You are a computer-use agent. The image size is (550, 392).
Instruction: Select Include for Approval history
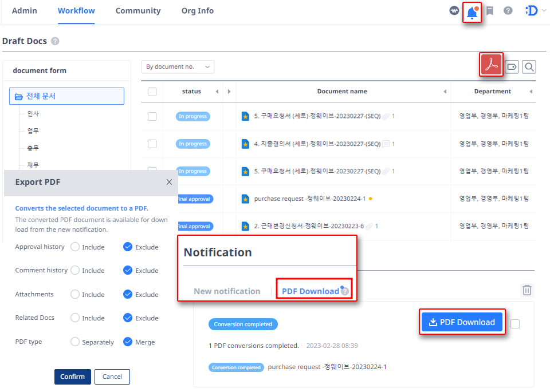point(75,247)
